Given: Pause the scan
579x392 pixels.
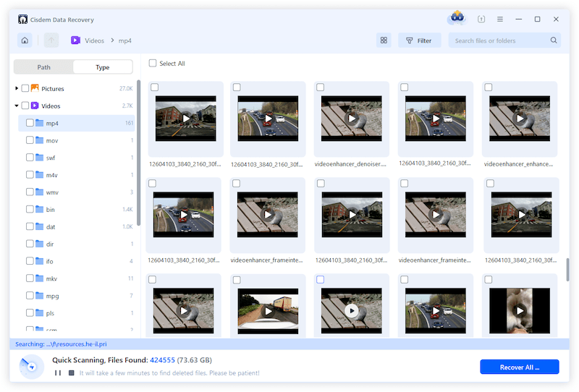Looking at the screenshot, I should pos(58,373).
